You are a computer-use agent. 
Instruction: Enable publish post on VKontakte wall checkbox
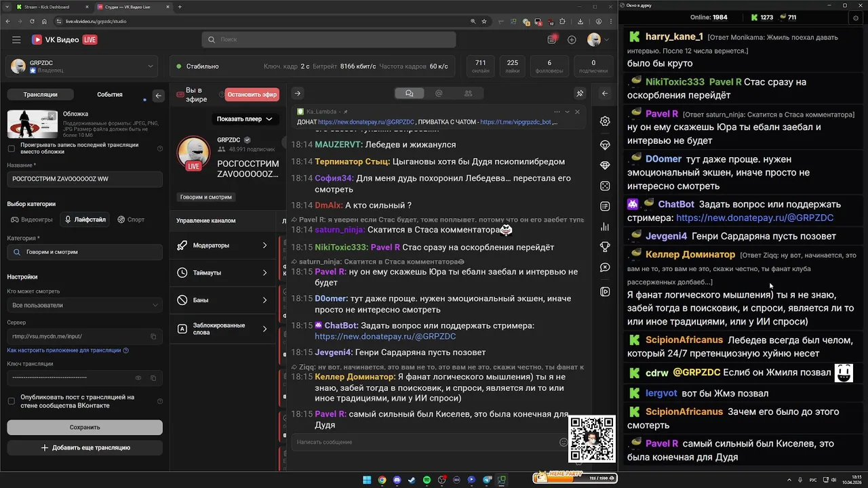click(11, 401)
